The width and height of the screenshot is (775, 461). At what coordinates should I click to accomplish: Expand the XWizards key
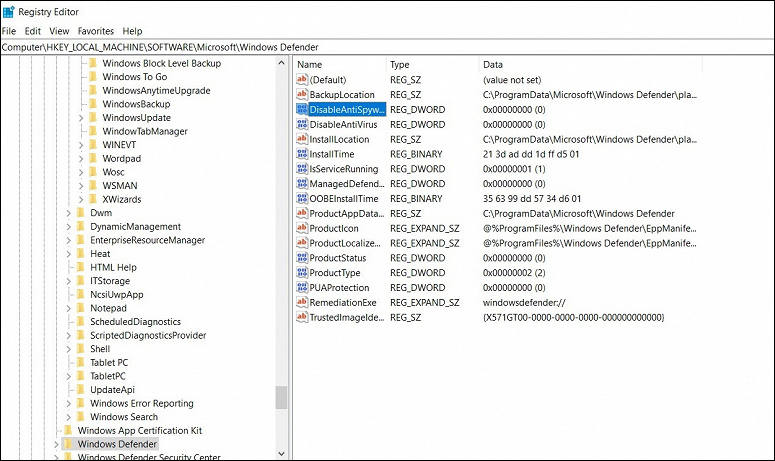tap(81, 200)
